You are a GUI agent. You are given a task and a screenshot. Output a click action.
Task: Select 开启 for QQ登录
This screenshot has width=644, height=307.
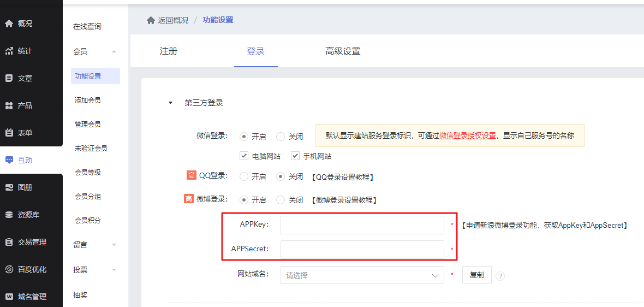(244, 176)
